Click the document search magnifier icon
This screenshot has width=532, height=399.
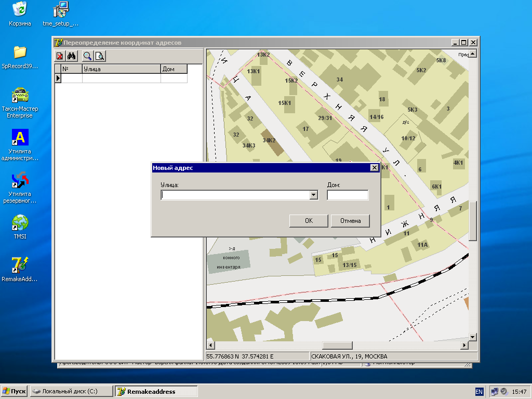coord(99,56)
